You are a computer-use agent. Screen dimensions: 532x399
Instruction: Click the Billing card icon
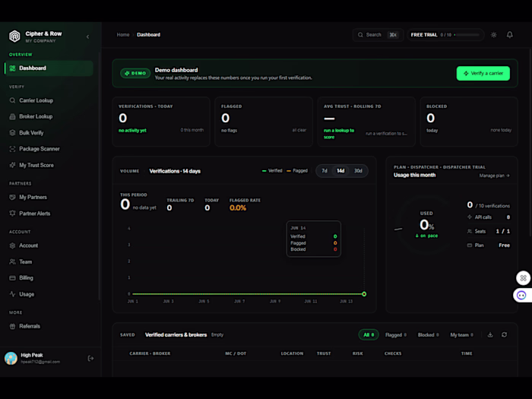tap(13, 278)
